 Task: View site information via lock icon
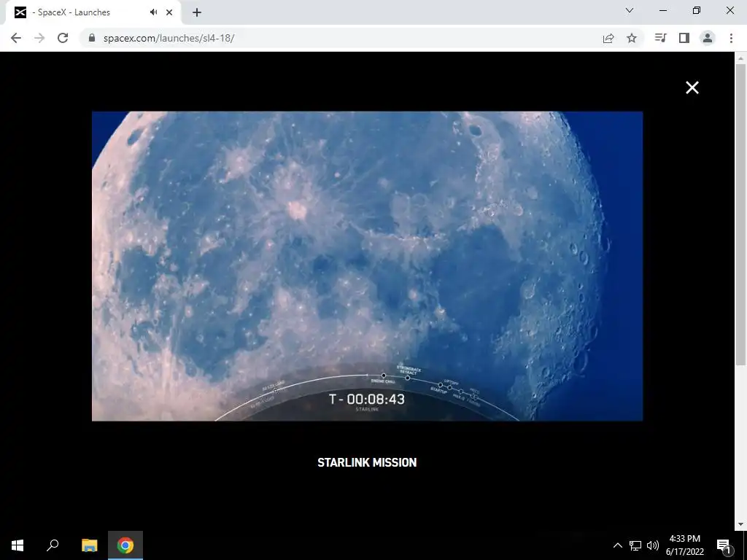[93, 38]
